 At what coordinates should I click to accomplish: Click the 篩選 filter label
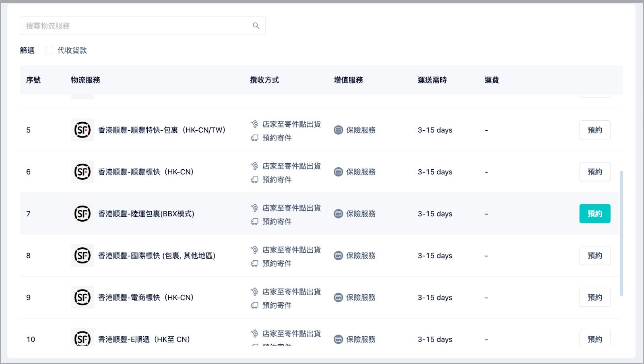[x=27, y=50]
